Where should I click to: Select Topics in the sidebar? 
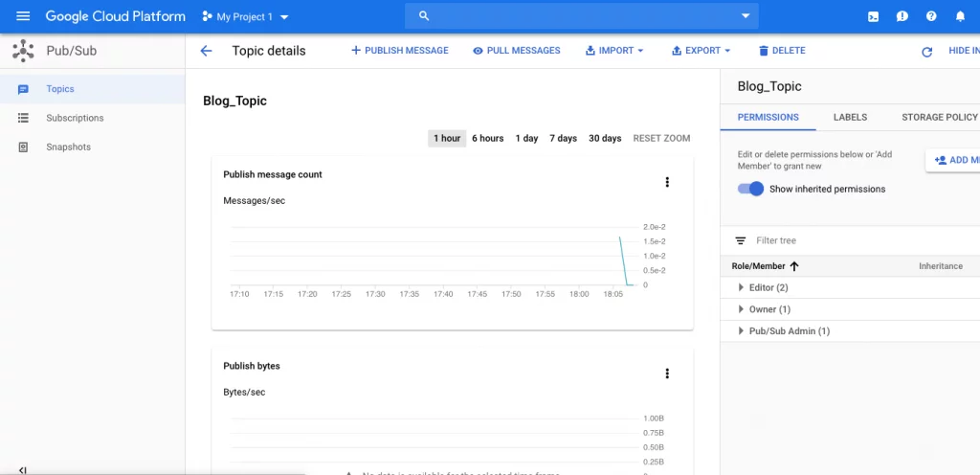[x=93, y=89]
